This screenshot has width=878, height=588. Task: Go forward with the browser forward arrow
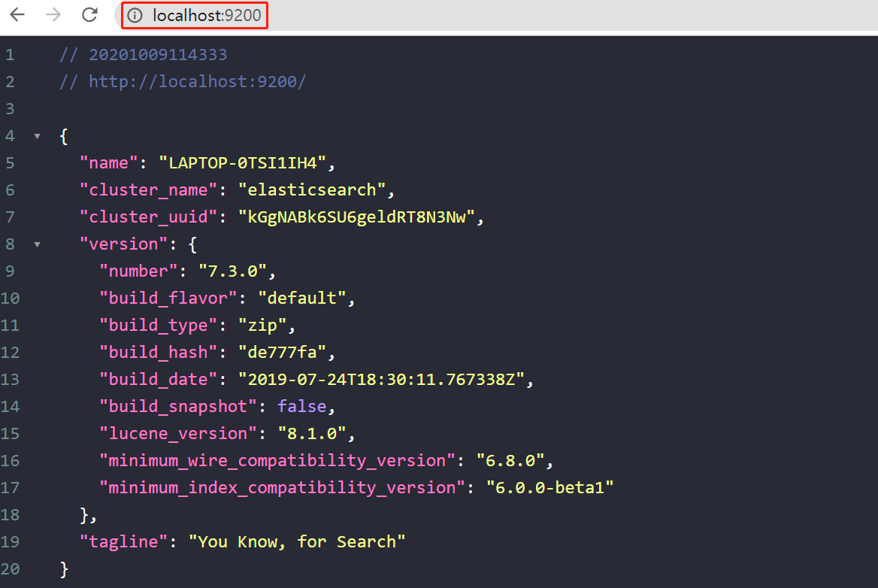[x=53, y=14]
